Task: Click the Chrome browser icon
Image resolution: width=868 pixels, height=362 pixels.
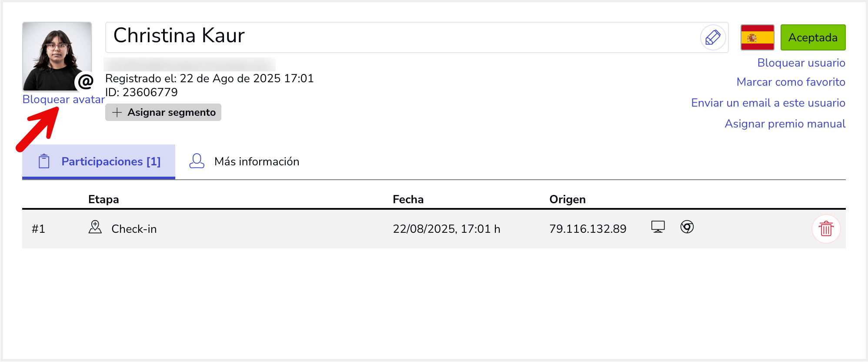Action: [687, 227]
